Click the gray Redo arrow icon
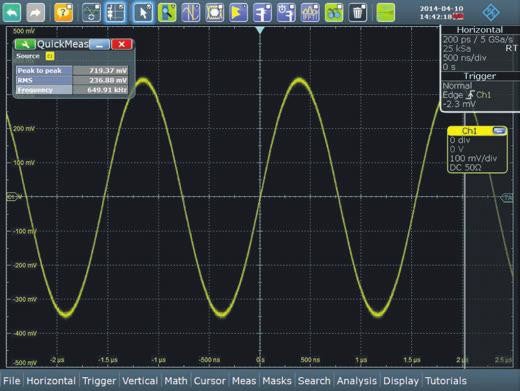520x391 pixels. click(x=35, y=13)
